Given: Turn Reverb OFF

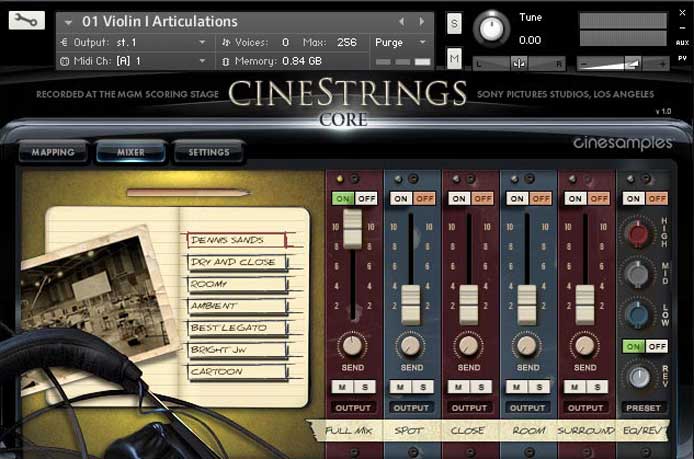Looking at the screenshot, I should [657, 346].
